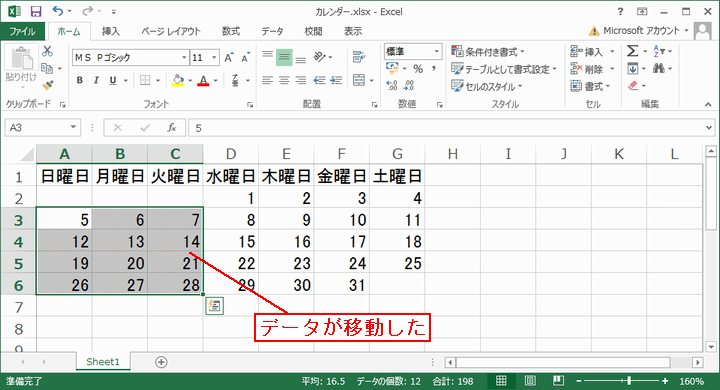
Task: Select the Format Painter brush icon
Action: 47,85
